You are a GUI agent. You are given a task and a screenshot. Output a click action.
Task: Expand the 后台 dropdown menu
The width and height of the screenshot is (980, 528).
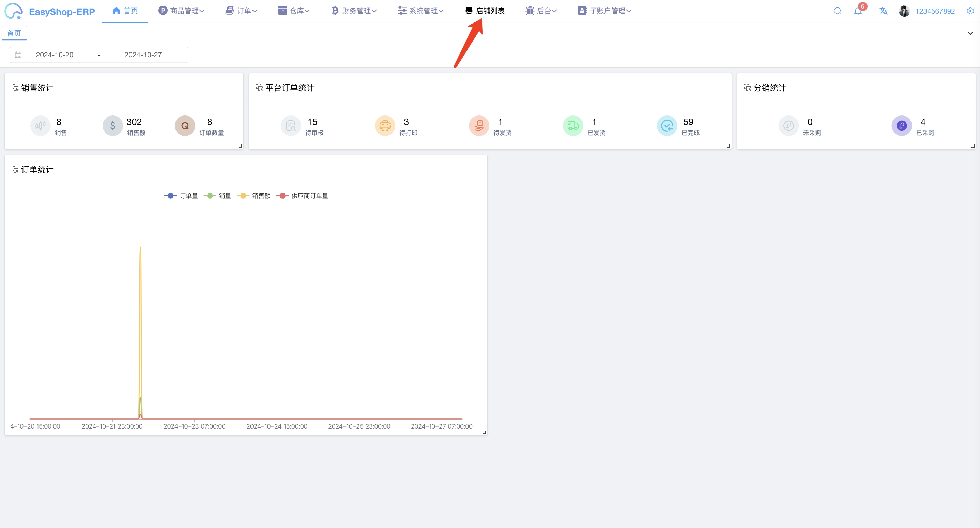pos(541,11)
